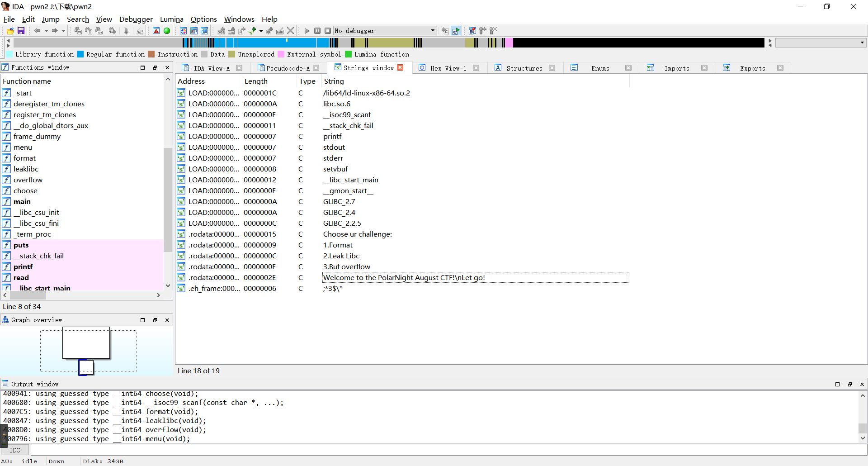Click the red warning triangle toolbar icon
The image size is (868, 466).
point(156,31)
